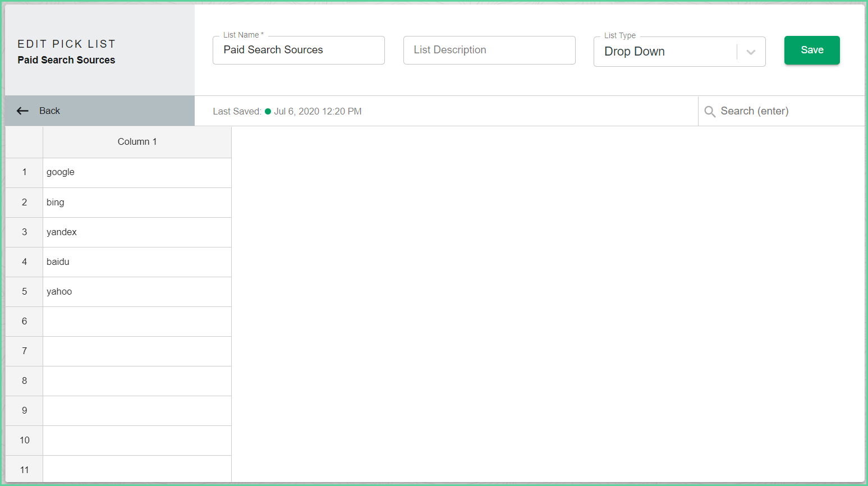Click the back arrow icon

tap(22, 111)
